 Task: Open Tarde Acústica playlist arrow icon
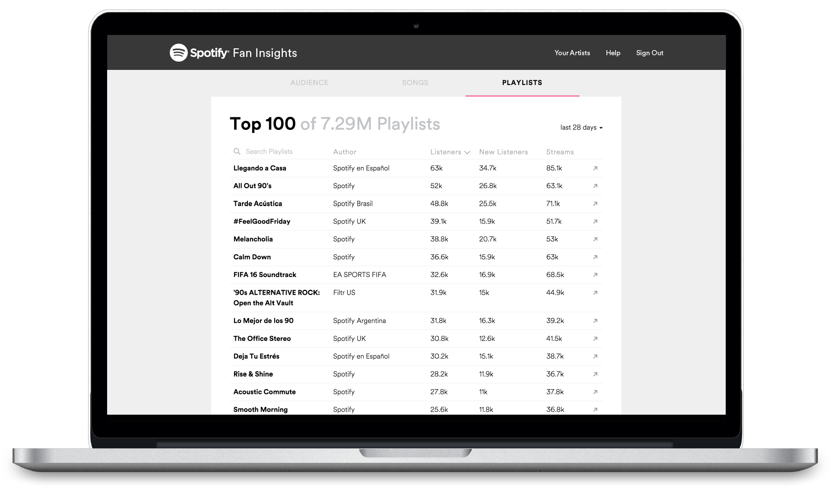pyautogui.click(x=595, y=204)
